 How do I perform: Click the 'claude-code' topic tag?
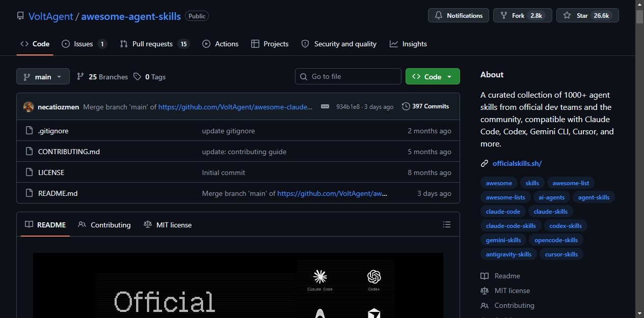coord(503,212)
